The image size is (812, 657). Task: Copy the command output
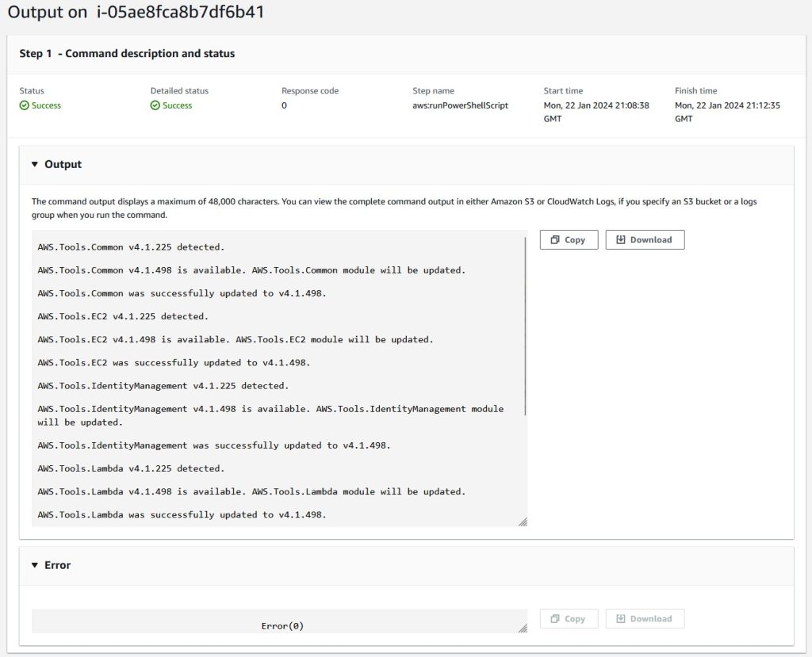click(x=569, y=239)
